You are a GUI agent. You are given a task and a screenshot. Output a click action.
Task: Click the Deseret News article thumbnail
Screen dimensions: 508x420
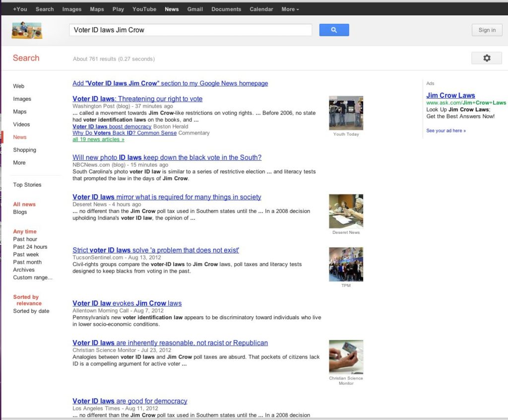coord(346,211)
